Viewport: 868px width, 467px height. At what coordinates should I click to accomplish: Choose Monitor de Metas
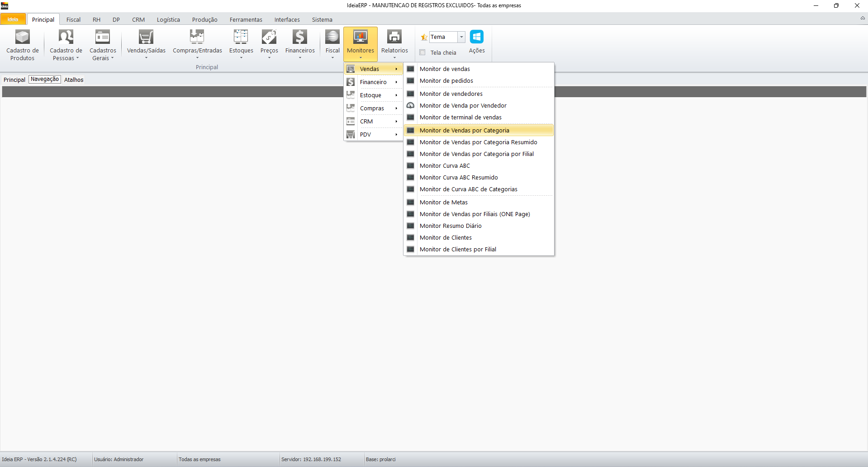443,203
